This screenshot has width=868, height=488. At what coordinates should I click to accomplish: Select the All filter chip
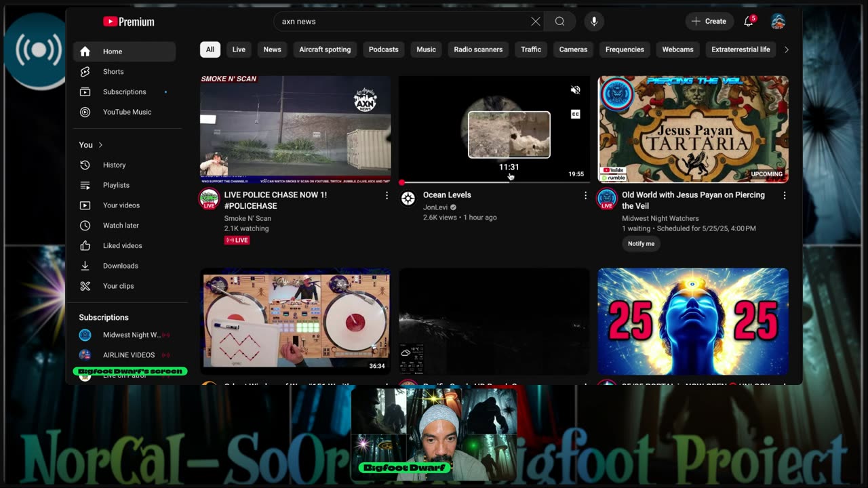210,49
